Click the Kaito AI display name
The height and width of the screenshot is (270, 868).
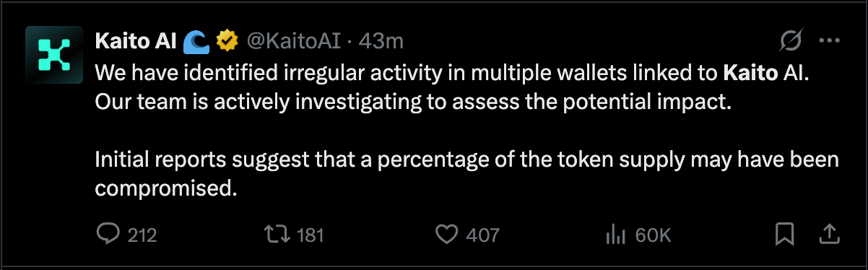point(136,43)
